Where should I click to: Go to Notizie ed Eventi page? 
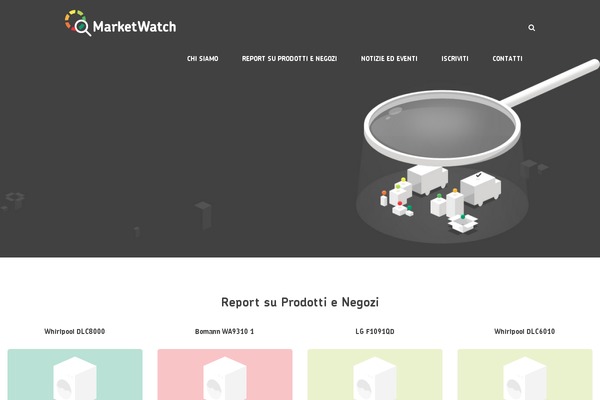[x=389, y=59]
